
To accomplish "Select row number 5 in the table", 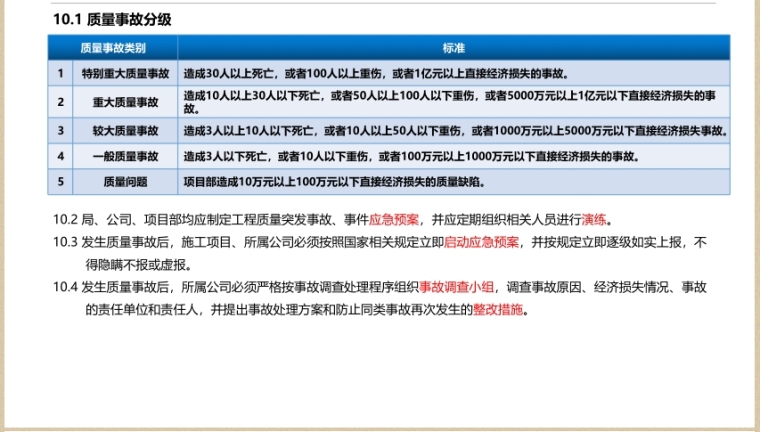I will click(60, 182).
